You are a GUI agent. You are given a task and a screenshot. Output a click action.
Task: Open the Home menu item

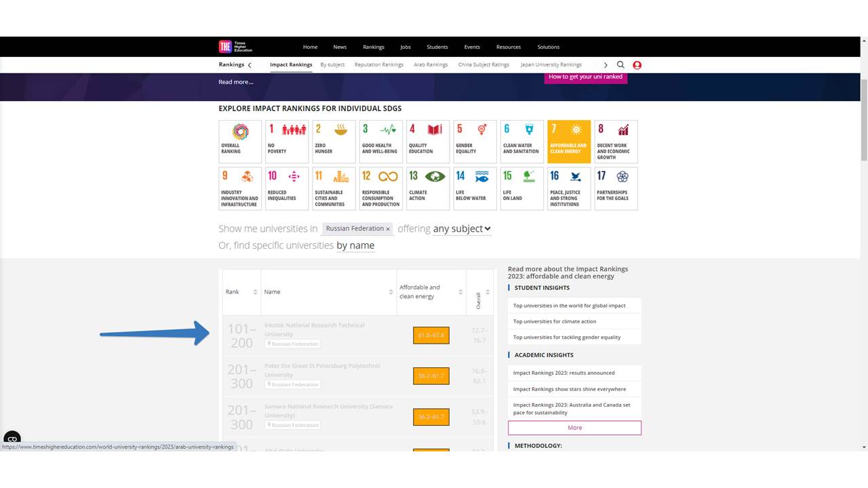(310, 47)
